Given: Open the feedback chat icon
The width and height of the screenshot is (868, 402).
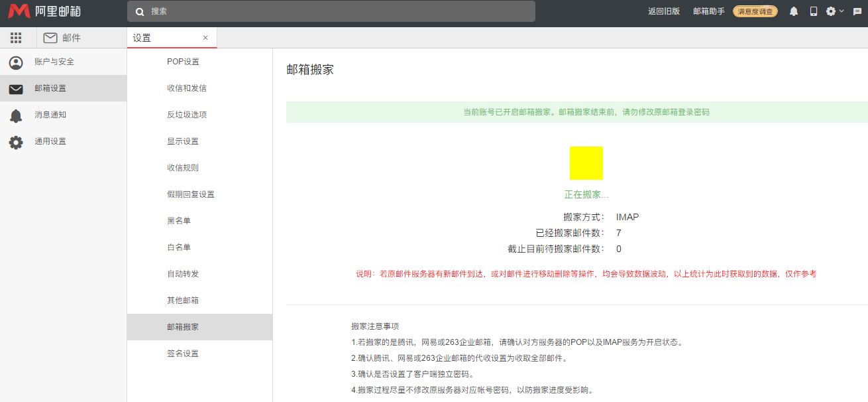Looking at the screenshot, I should tap(857, 11).
